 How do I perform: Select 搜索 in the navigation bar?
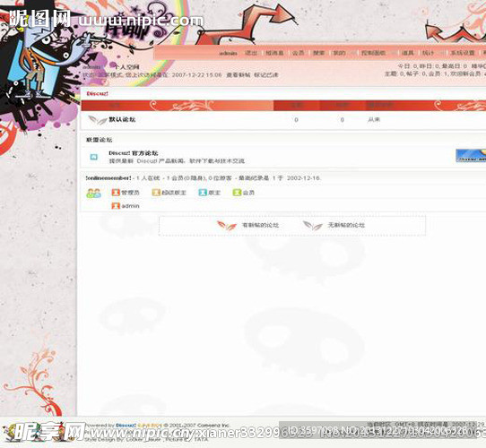point(318,53)
